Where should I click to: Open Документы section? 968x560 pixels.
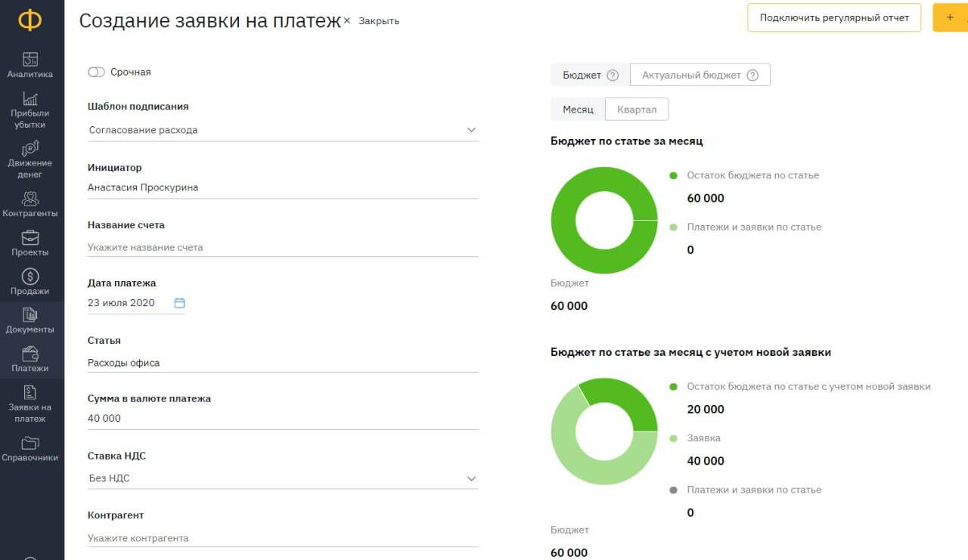coord(30,320)
